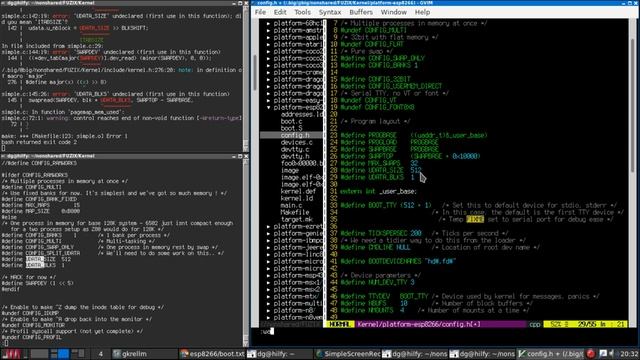Click the blue workspace pager icon
This screenshot has width=640, height=360.
coord(63,354)
